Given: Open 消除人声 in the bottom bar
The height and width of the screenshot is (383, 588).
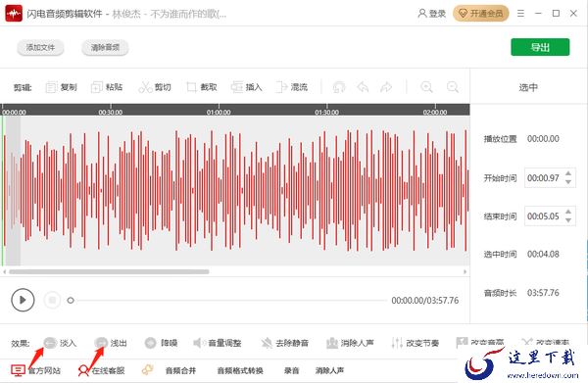Looking at the screenshot, I should click(329, 370).
